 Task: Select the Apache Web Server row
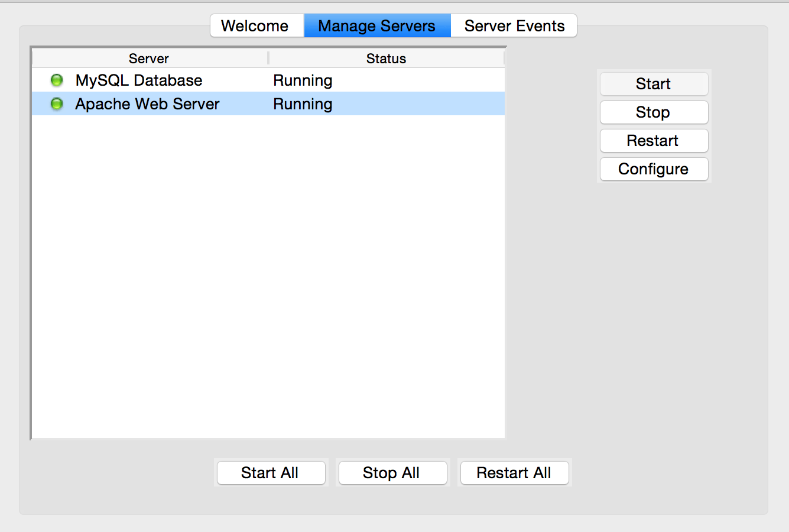268,104
